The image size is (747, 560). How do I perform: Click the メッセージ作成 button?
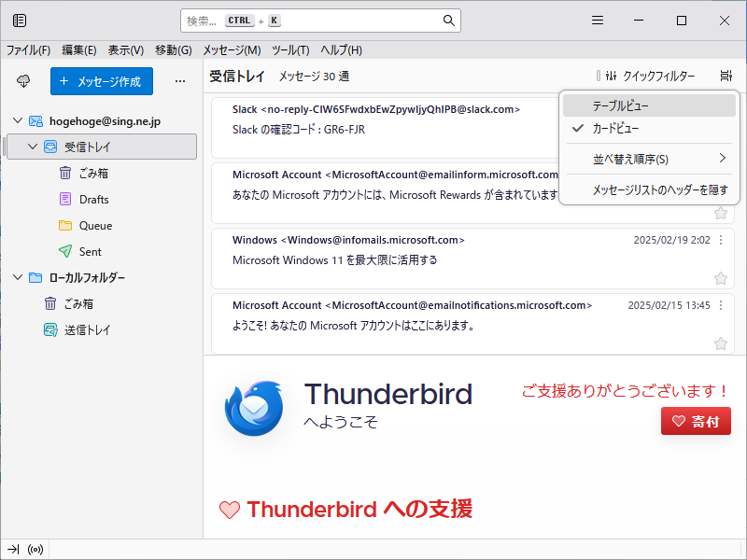coord(102,81)
